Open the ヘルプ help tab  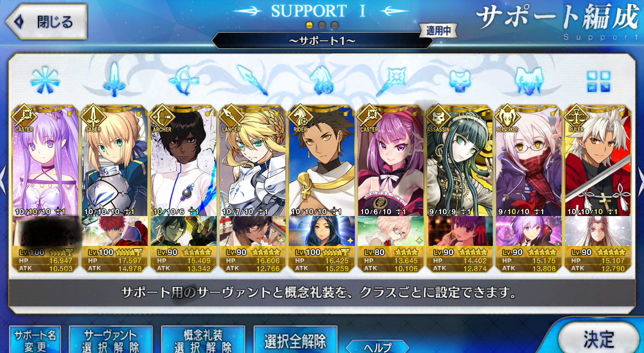pos(377,347)
